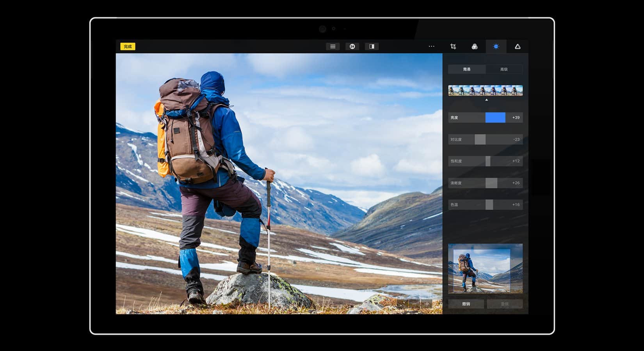This screenshot has width=644, height=351.
Task: Click the plus zoom-in button on photo
Action: [427, 304]
